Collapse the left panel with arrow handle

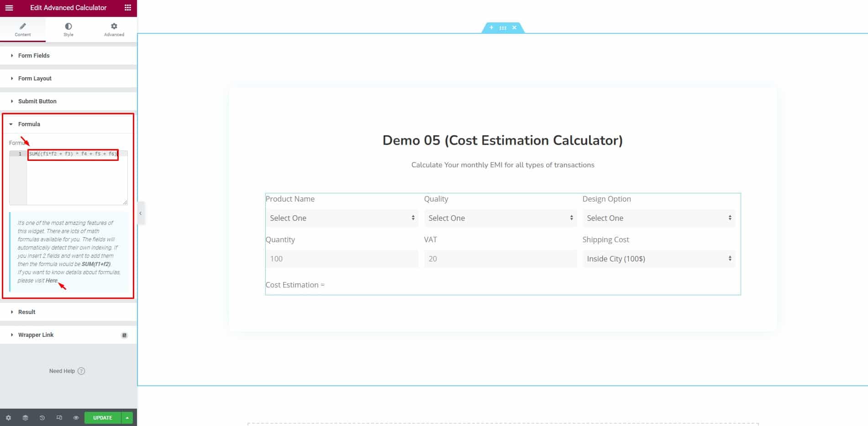141,213
